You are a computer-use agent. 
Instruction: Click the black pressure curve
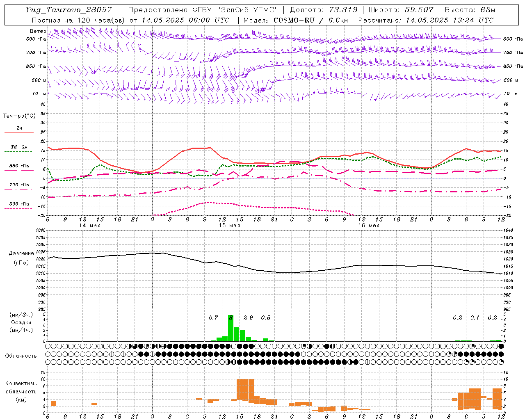(274, 271)
